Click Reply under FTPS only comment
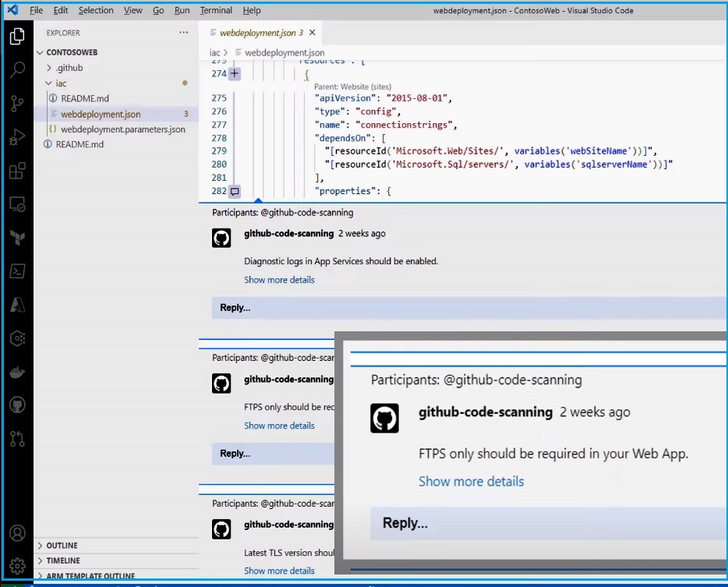The image size is (728, 587). [273, 454]
